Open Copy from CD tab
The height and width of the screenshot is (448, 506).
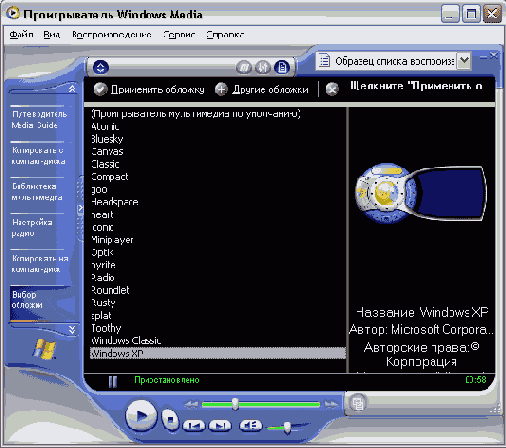pos(38,156)
